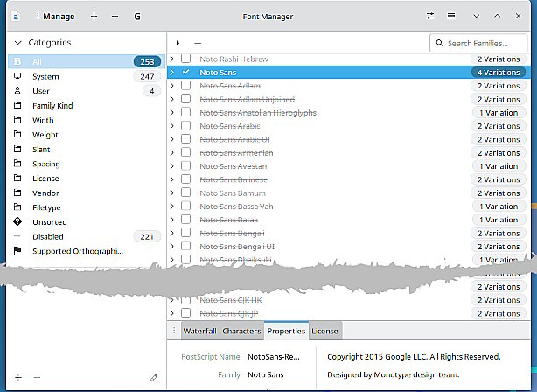Open the hamburger main menu
Viewport: 537px width, 392px height.
pyautogui.click(x=450, y=16)
